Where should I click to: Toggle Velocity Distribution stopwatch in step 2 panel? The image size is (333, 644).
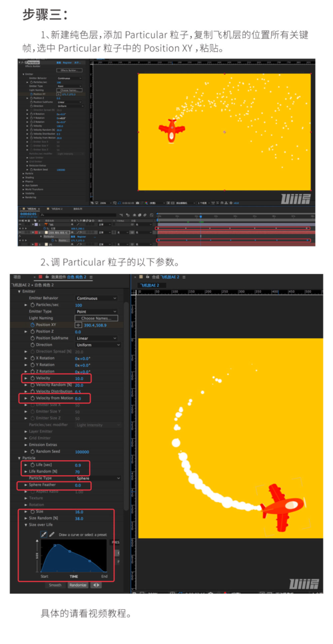[x=33, y=391]
